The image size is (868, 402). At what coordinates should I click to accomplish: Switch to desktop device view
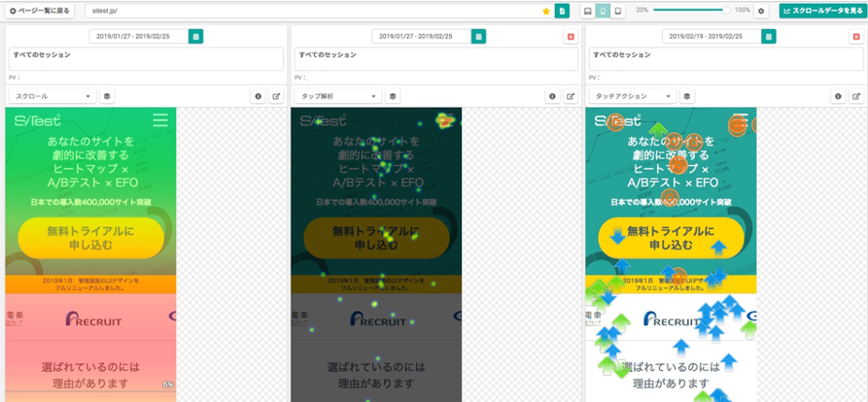(x=588, y=11)
